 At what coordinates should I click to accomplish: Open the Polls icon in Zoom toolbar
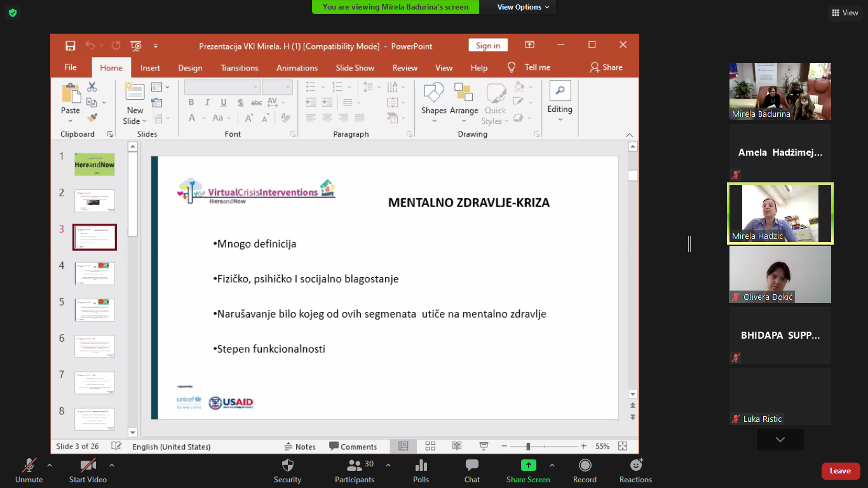[x=421, y=466]
